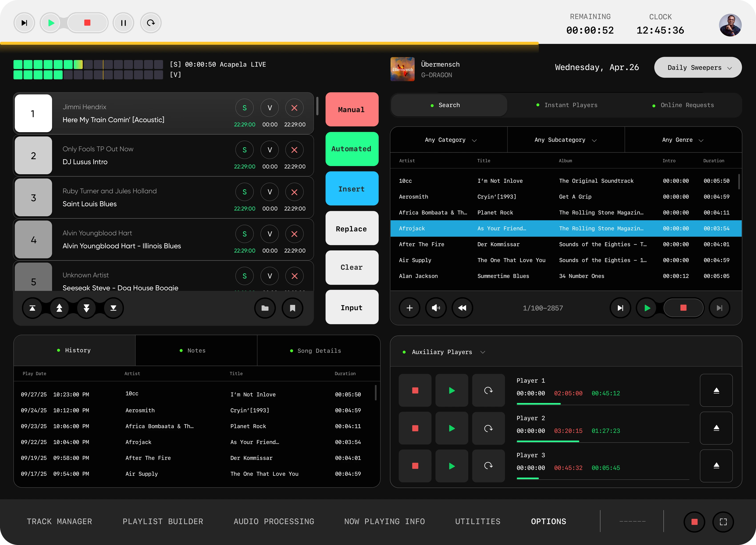Toggle S on Saint Louis Blues track
This screenshot has height=545, width=756.
tap(245, 192)
